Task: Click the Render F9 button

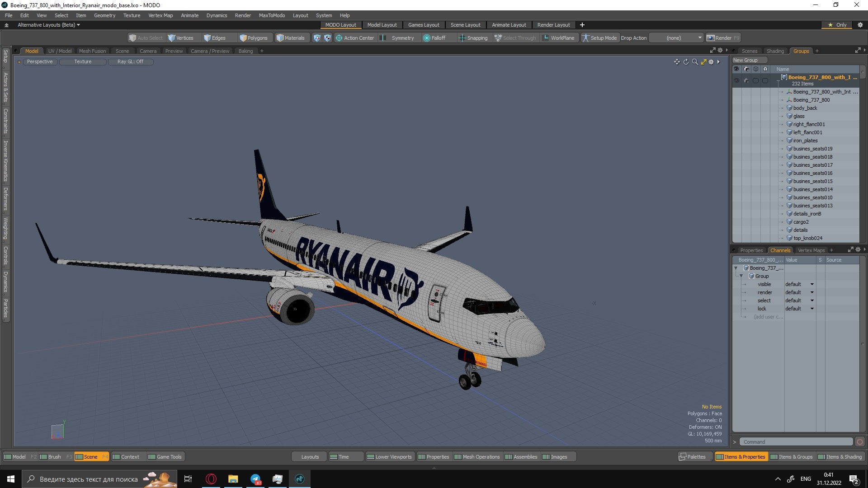Action: pyautogui.click(x=723, y=38)
